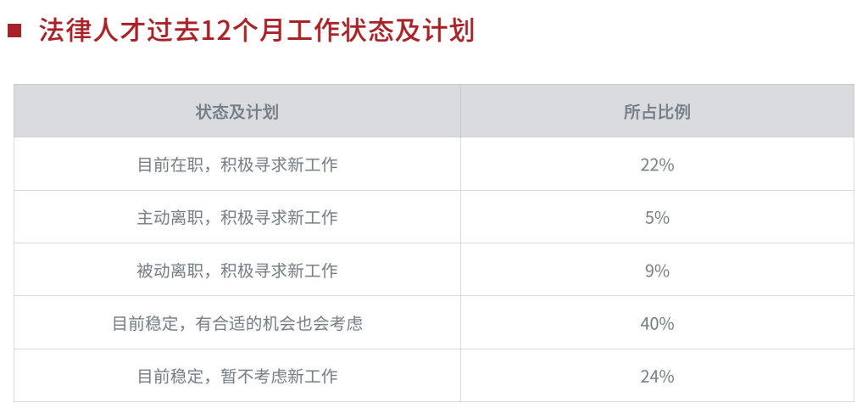Select the 状态及计划 column header
Viewport: 868px width, 419px height.
click(x=237, y=112)
